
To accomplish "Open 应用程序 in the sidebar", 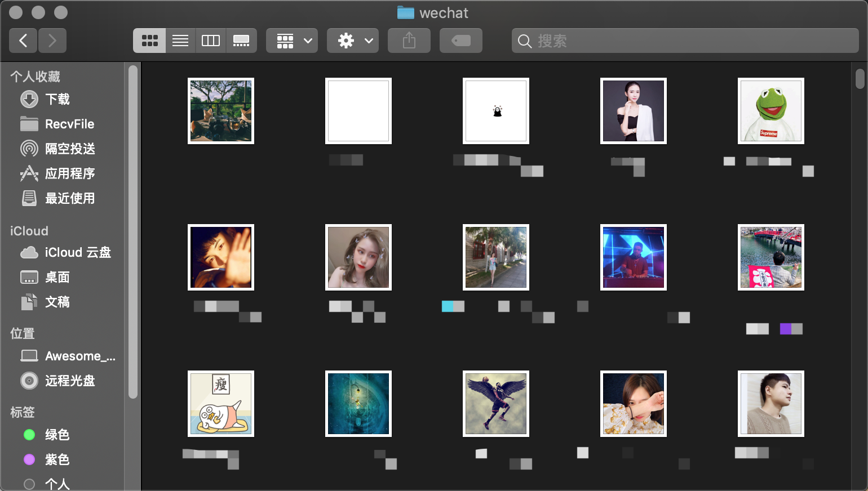I will coord(70,173).
